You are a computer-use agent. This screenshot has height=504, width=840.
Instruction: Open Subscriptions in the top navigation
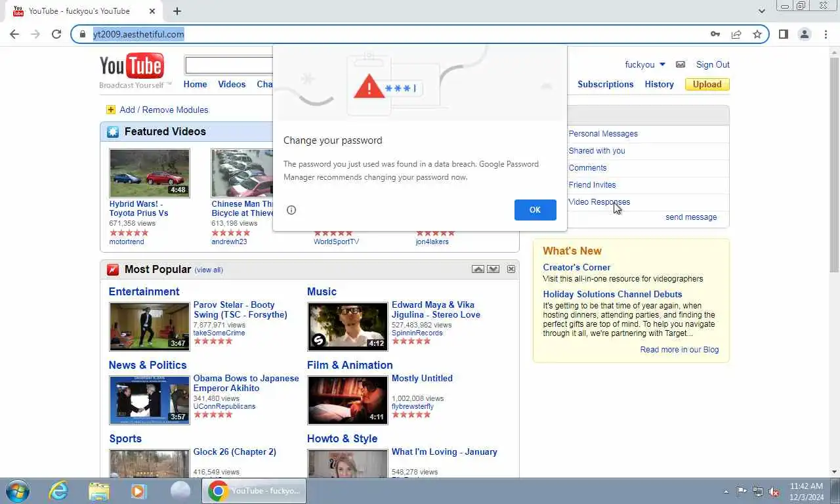point(605,84)
